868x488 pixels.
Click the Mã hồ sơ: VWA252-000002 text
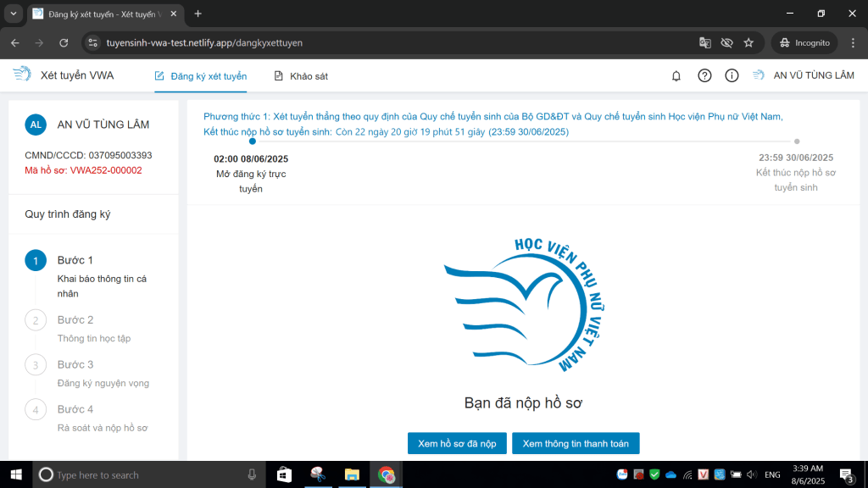pyautogui.click(x=83, y=170)
